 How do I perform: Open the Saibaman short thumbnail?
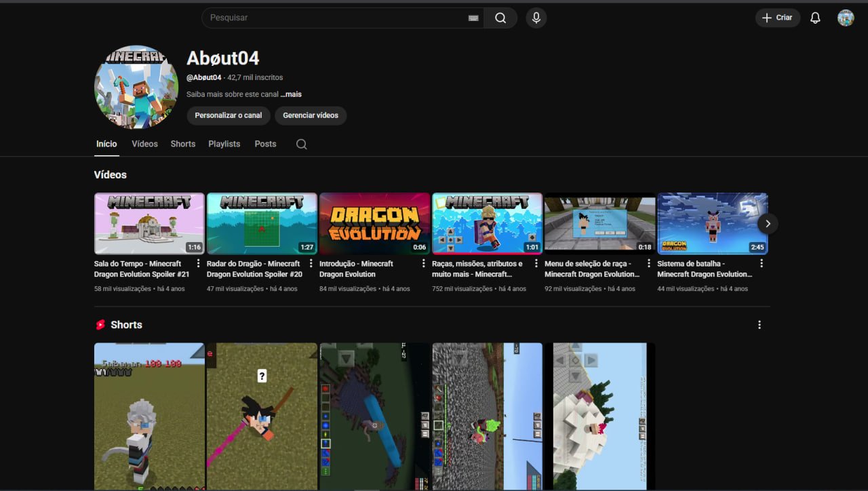pos(149,415)
